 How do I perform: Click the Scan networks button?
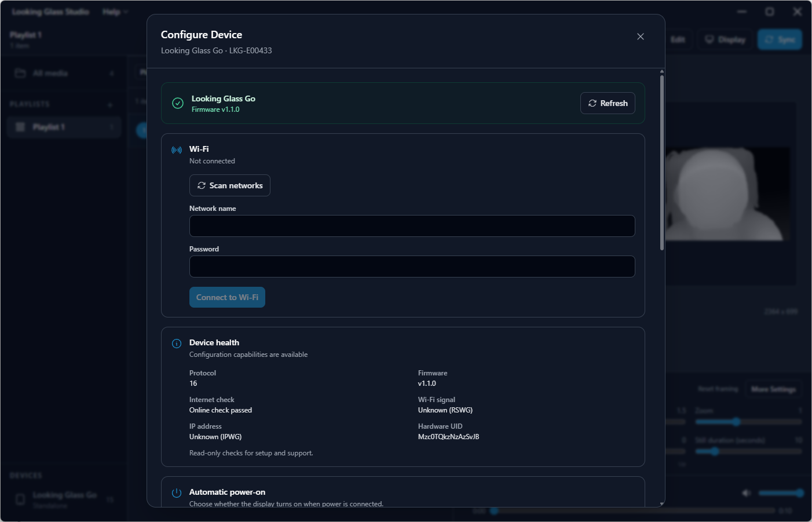pos(230,185)
